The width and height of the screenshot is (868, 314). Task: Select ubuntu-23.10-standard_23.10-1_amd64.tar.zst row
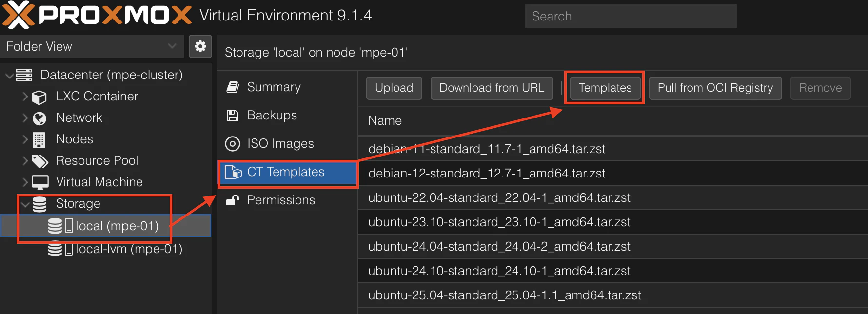click(613, 222)
